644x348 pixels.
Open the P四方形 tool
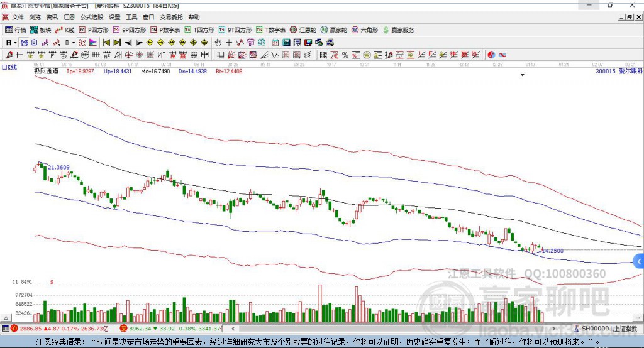click(x=94, y=30)
